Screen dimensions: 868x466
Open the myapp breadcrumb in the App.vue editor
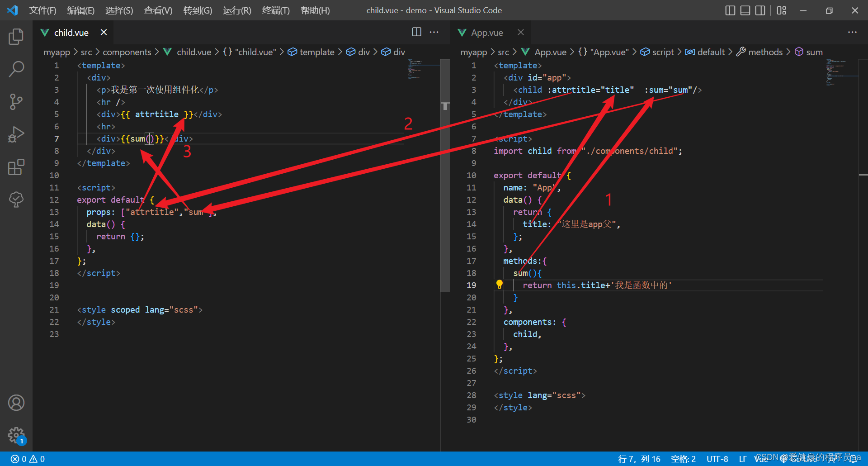pyautogui.click(x=474, y=52)
